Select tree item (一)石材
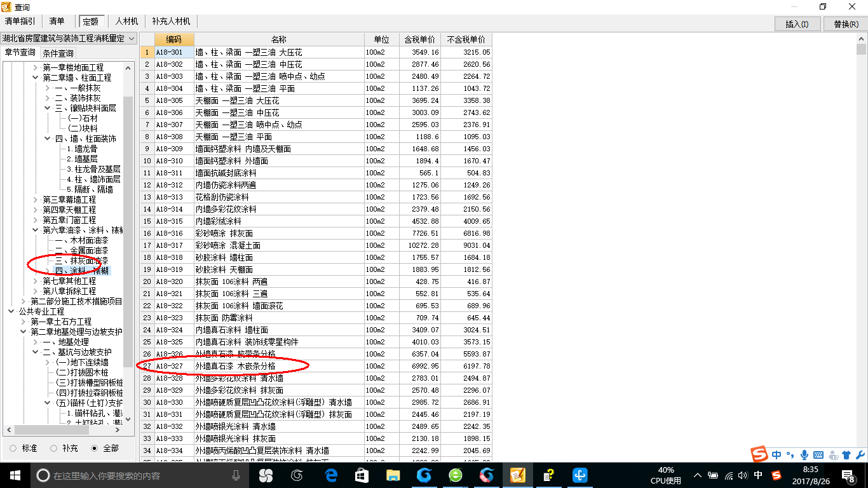 (83, 118)
